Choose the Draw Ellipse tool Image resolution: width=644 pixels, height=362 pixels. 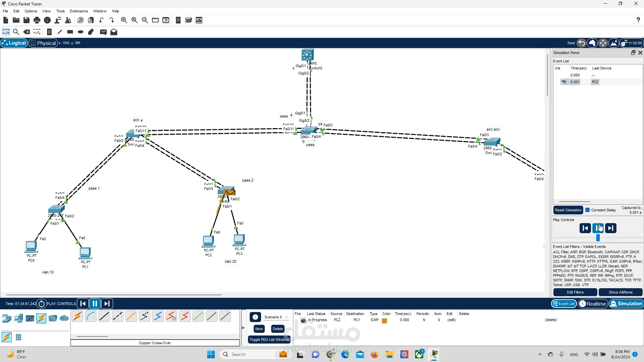pyautogui.click(x=81, y=32)
